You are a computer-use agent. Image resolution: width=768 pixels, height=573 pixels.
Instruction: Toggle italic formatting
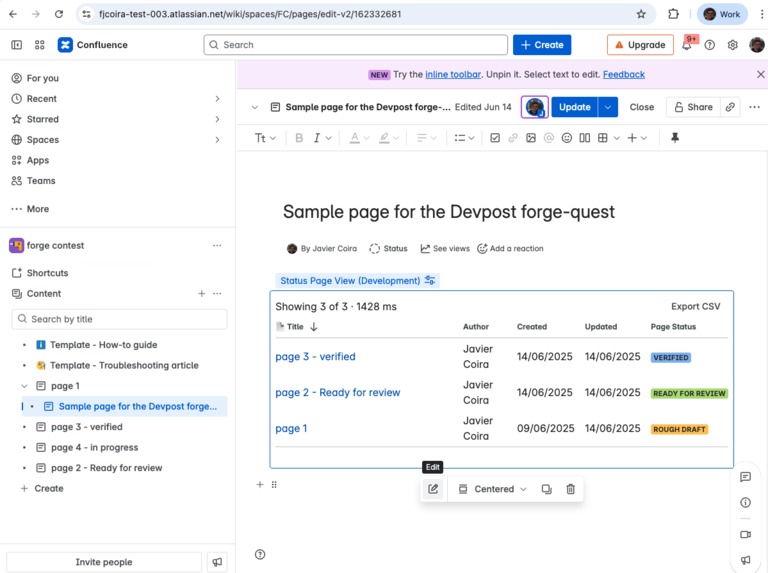point(316,138)
